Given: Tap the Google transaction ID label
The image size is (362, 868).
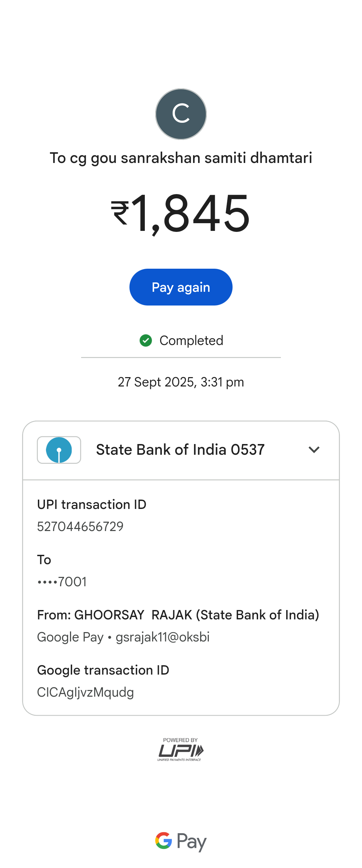Looking at the screenshot, I should pyautogui.click(x=103, y=670).
